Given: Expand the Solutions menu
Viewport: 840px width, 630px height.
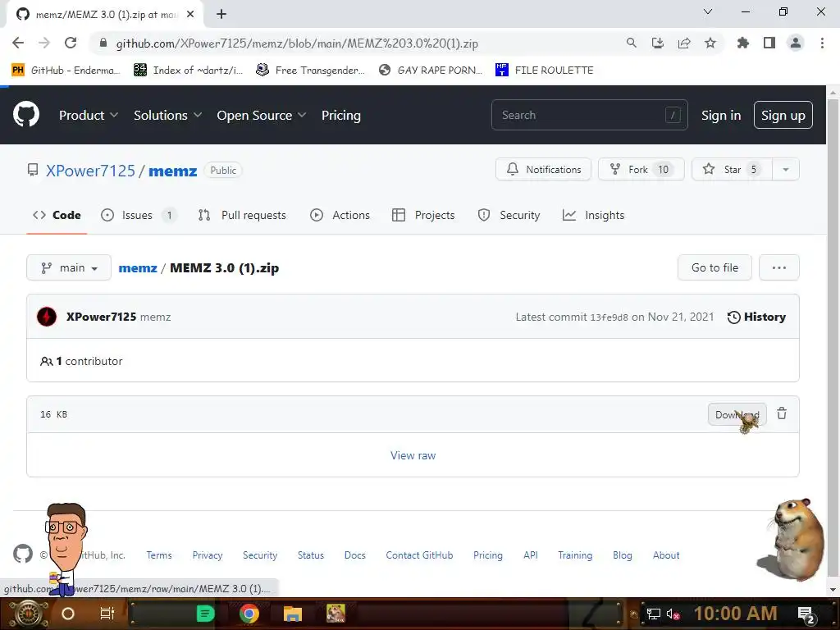Looking at the screenshot, I should (167, 115).
